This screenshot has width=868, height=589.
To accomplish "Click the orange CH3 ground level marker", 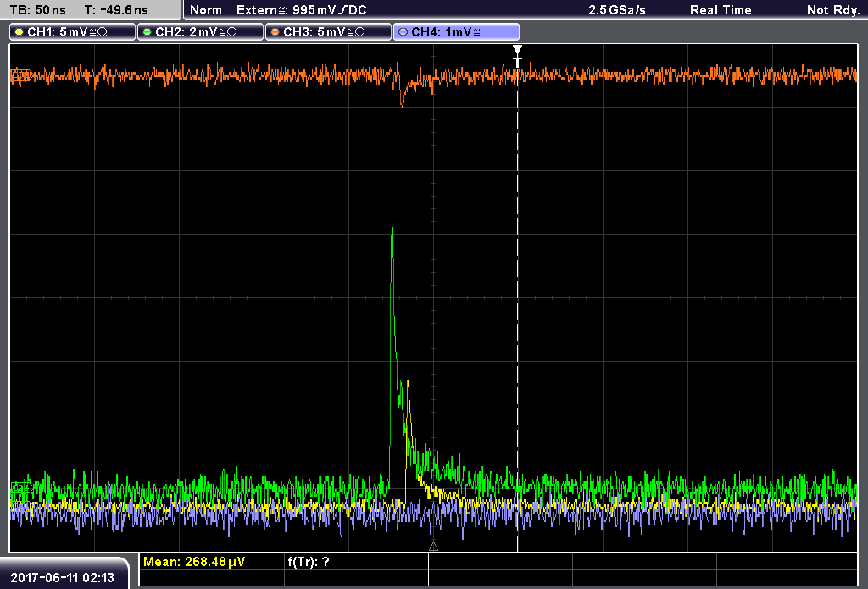I will 20,75.
